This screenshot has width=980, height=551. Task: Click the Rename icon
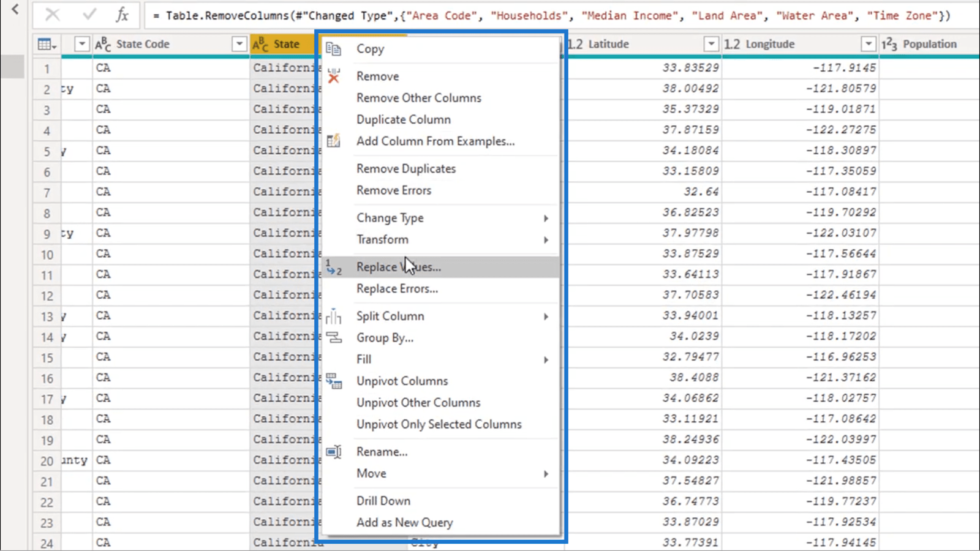point(334,452)
